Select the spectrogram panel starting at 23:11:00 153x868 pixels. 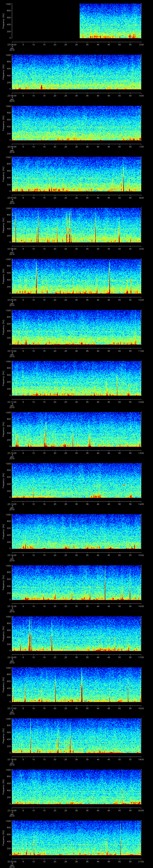(x=77, y=378)
